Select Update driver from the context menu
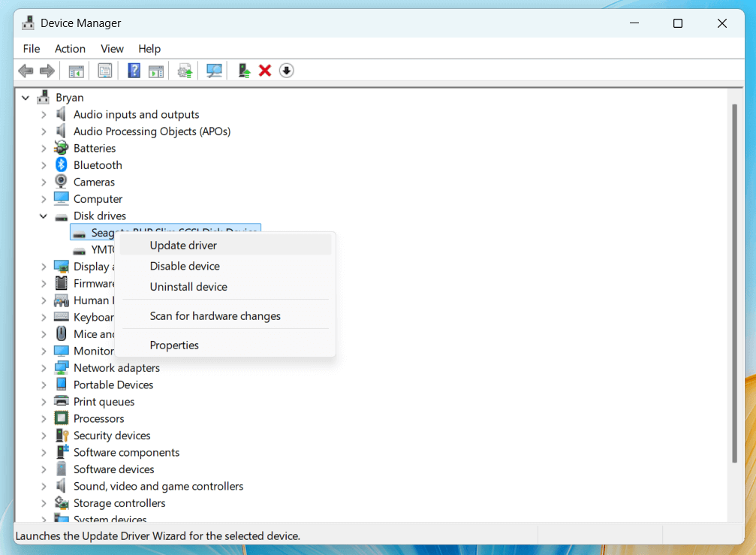Screen dimensions: 756x555 click(182, 245)
